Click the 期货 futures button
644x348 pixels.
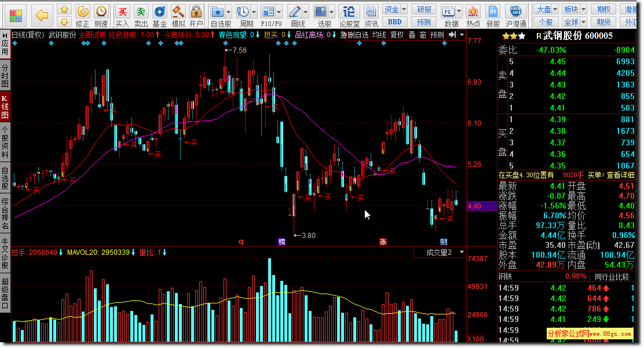click(603, 22)
